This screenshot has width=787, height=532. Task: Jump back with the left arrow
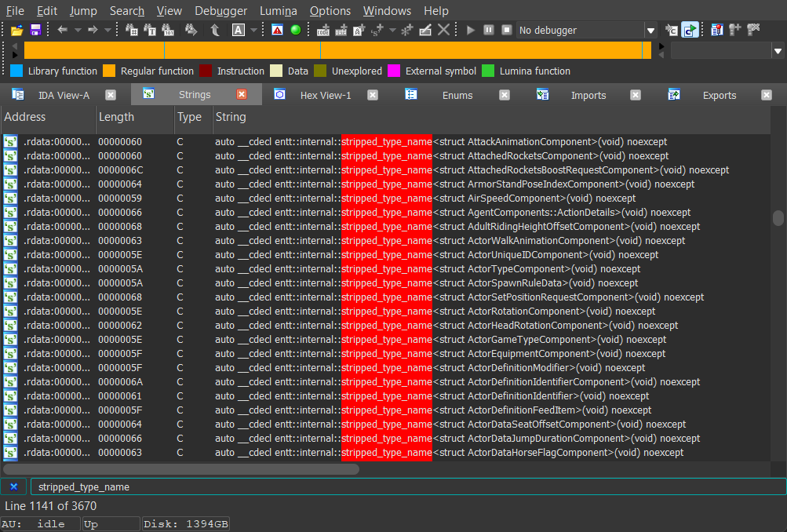[x=62, y=30]
